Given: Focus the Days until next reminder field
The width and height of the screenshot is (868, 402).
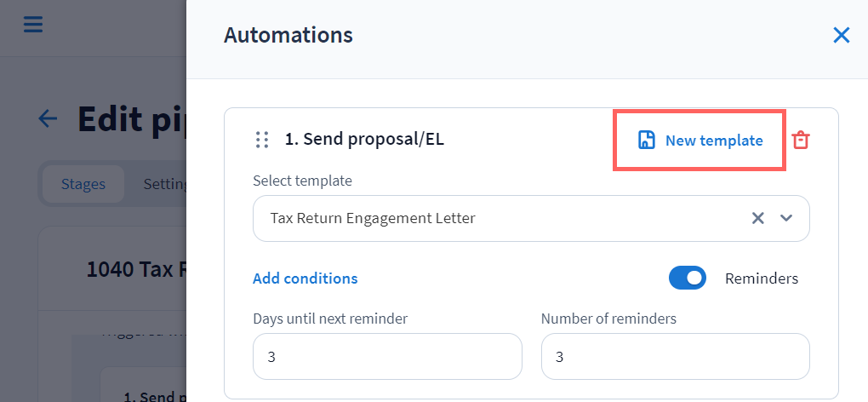Looking at the screenshot, I should (x=387, y=356).
